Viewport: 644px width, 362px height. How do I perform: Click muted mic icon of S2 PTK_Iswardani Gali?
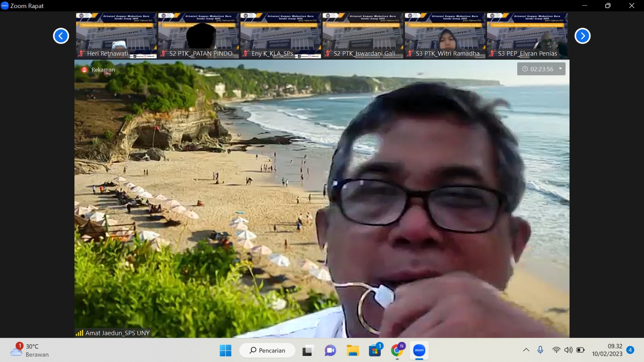click(x=328, y=53)
